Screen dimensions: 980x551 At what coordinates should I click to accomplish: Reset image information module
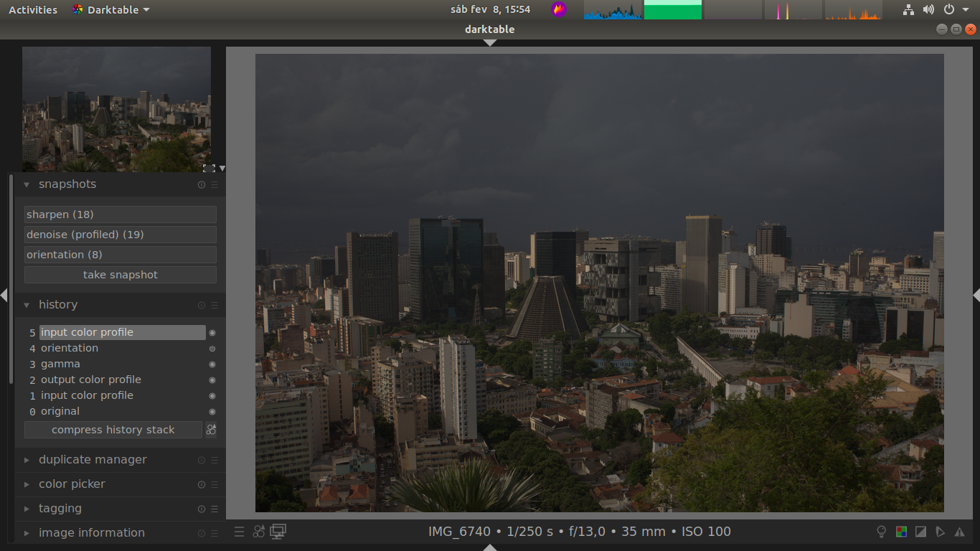[x=202, y=533]
